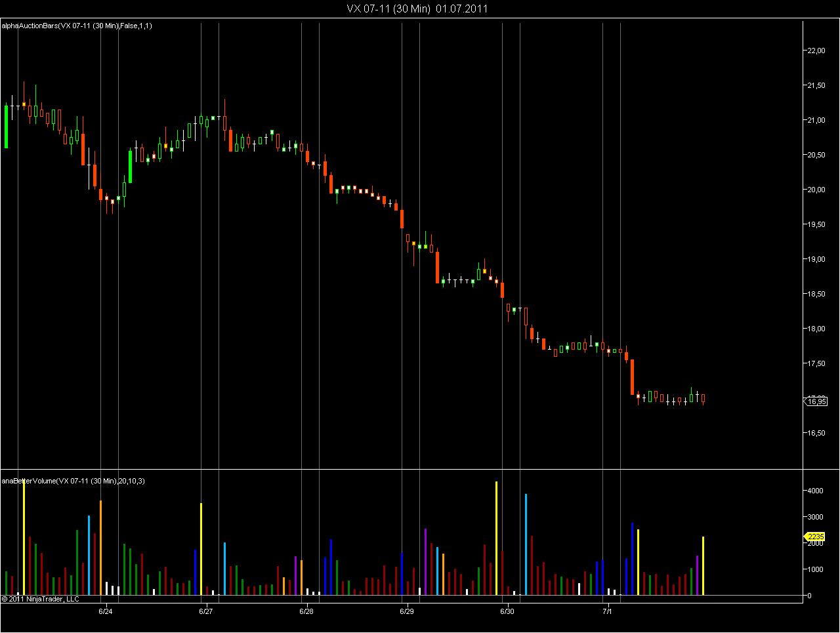Click the 19,00 price axis label
Screen dimensions: 840x633
[x=818, y=259]
